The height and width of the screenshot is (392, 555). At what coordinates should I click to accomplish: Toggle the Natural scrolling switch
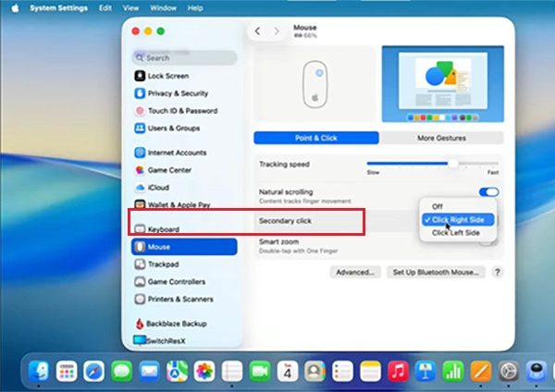[x=488, y=192]
